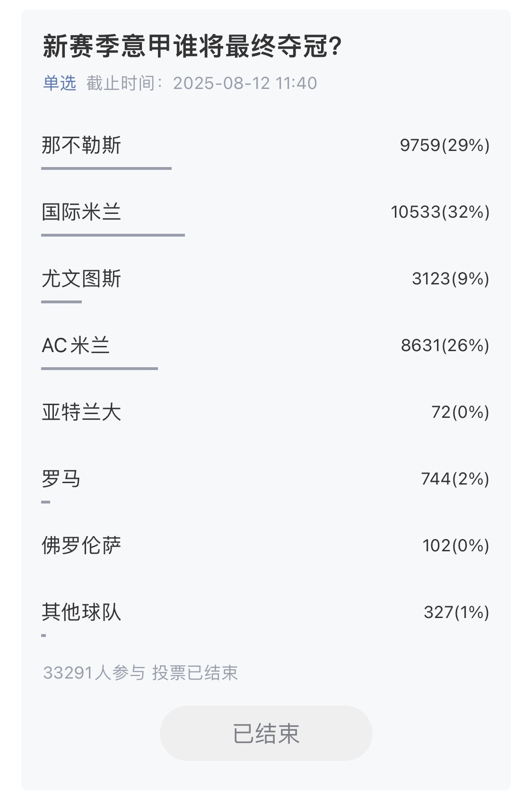The image size is (532, 795).
Task: Select the 其他球队 option
Action: tap(81, 612)
